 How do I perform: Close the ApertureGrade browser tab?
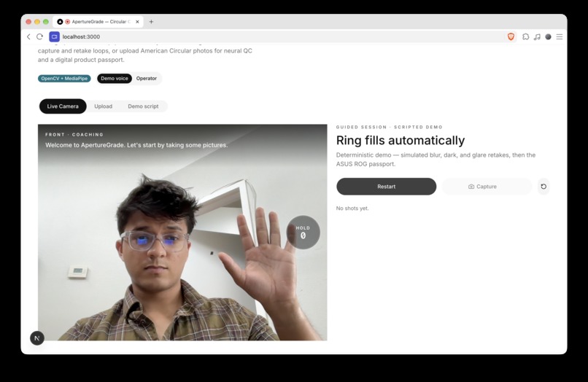click(x=137, y=22)
